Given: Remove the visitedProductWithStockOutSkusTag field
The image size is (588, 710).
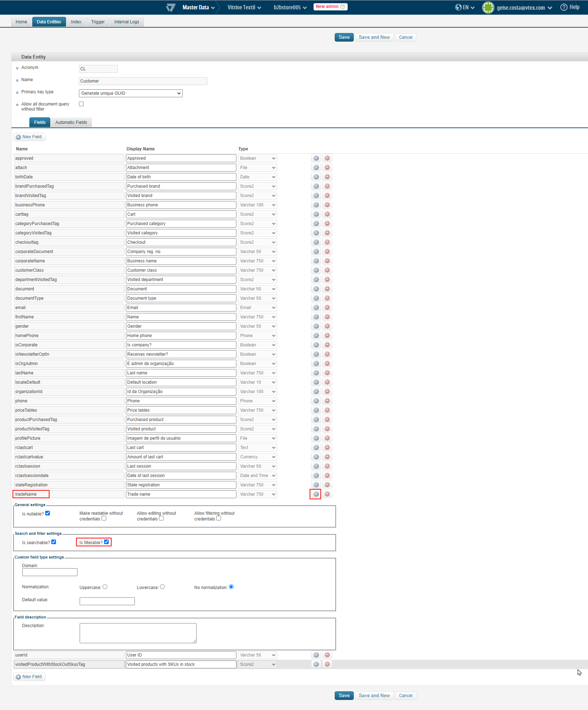Looking at the screenshot, I should coord(327,664).
